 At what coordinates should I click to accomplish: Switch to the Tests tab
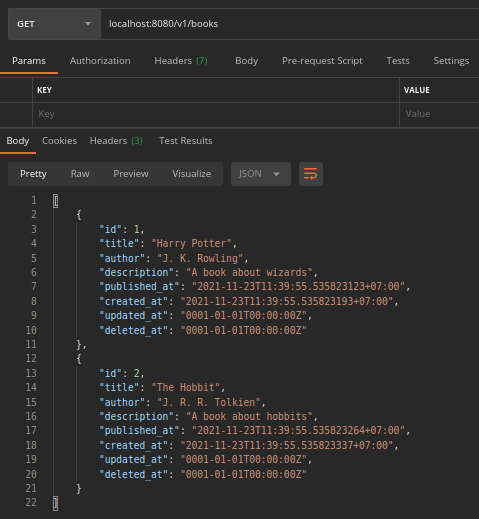[398, 61]
